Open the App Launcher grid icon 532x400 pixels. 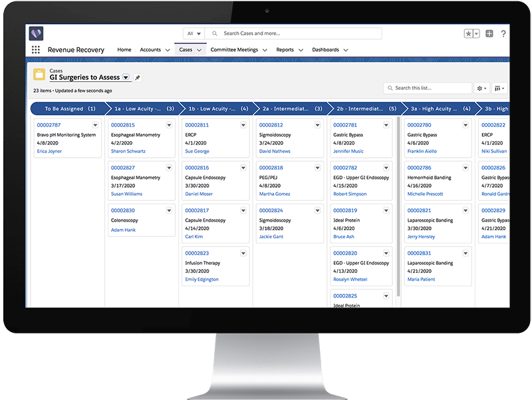(36, 50)
